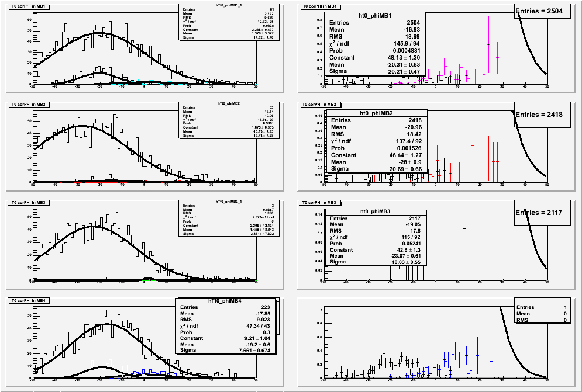This screenshot has height=392, width=582.
Task: Click the Mean value "-16.93"
Action: tap(412, 30)
